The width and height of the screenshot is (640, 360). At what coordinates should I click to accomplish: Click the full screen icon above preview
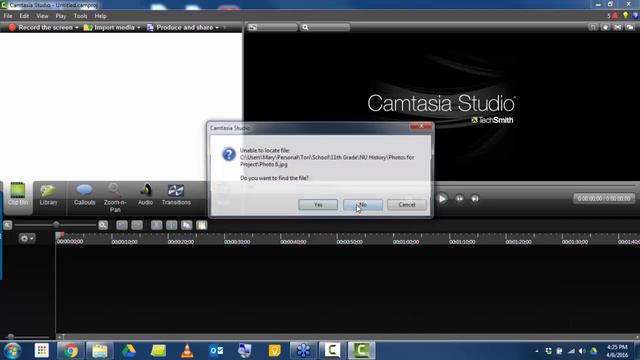[618, 27]
